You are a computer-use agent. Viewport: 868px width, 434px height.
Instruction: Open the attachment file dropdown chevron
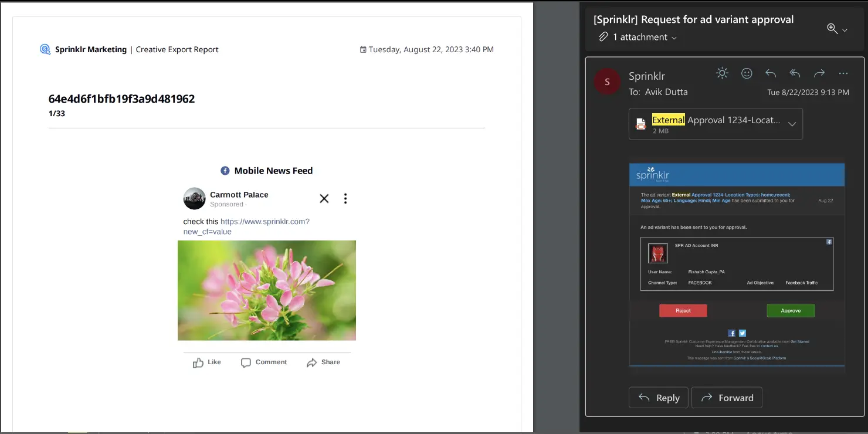pos(792,124)
